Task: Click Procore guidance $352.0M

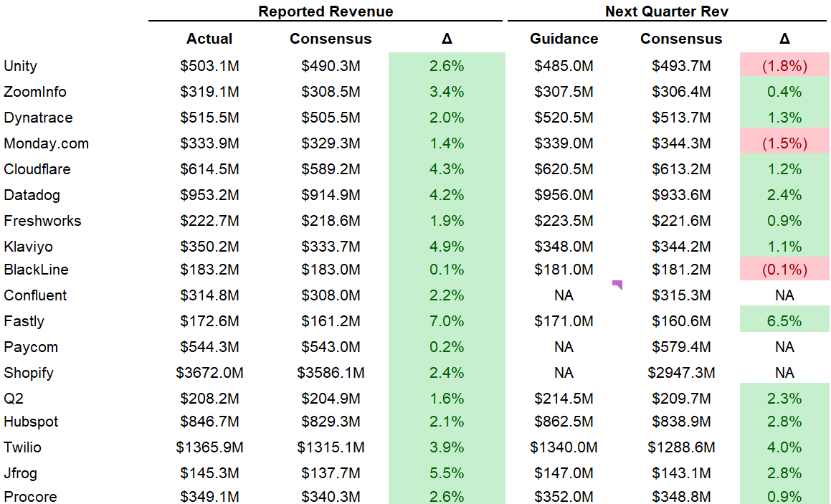Action: 564,497
